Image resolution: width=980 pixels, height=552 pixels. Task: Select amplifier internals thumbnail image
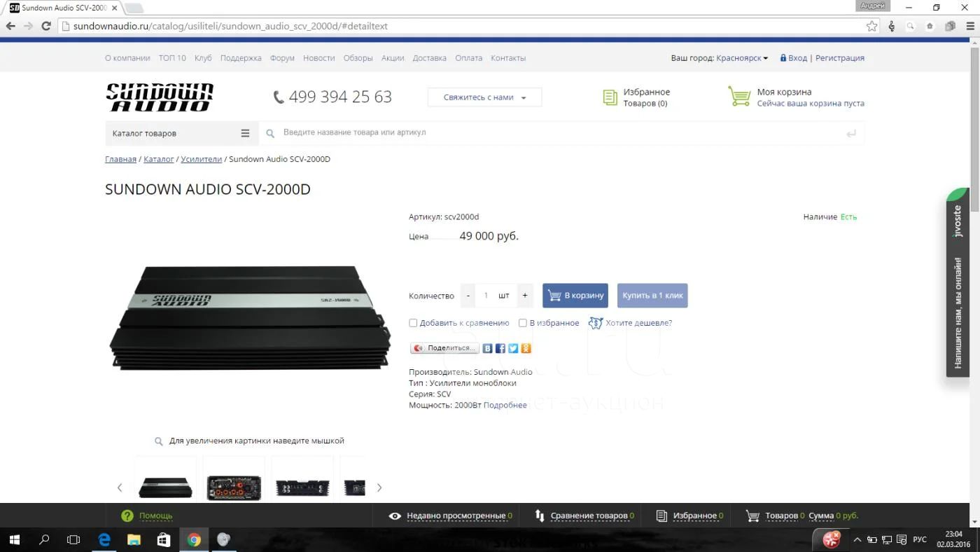pyautogui.click(x=234, y=488)
